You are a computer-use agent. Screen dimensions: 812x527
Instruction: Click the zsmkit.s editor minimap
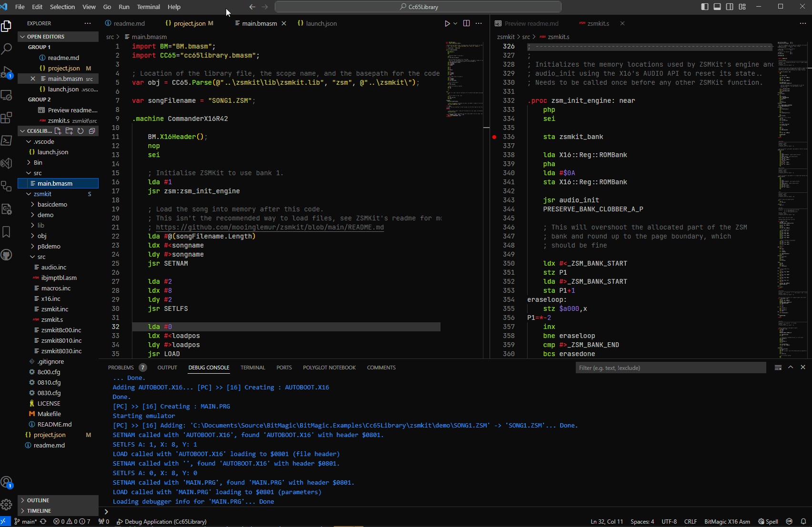[x=792, y=199]
